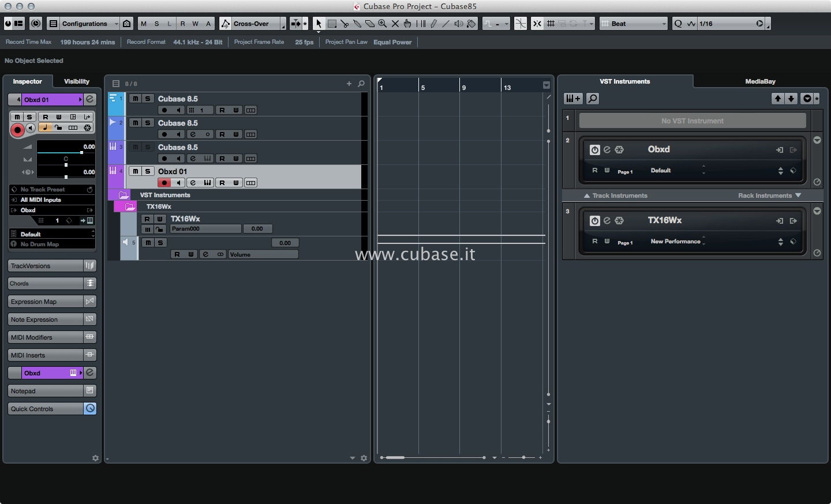Open the All MIDI Inputs routing dropdown
The width and height of the screenshot is (831, 504).
(52, 200)
